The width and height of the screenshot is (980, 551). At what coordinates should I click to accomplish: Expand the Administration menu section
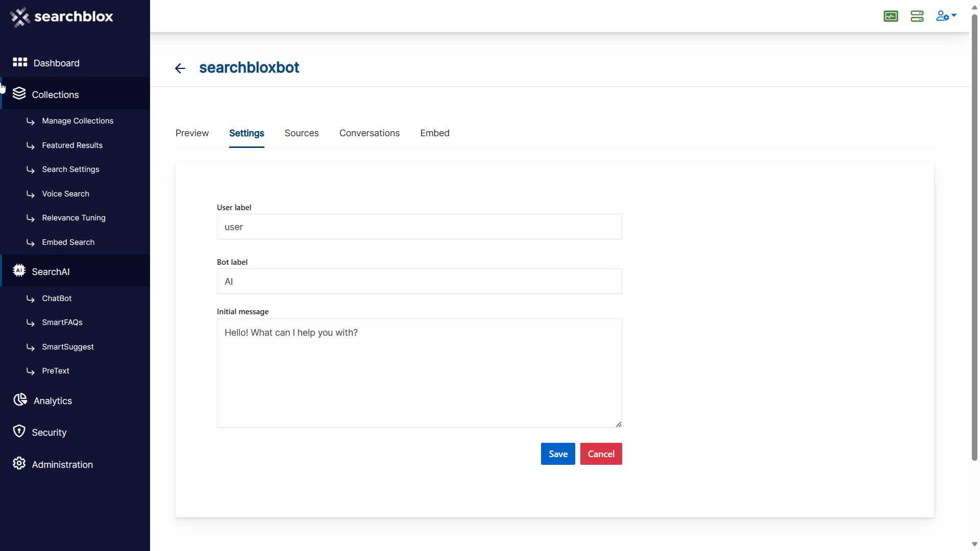point(62,465)
